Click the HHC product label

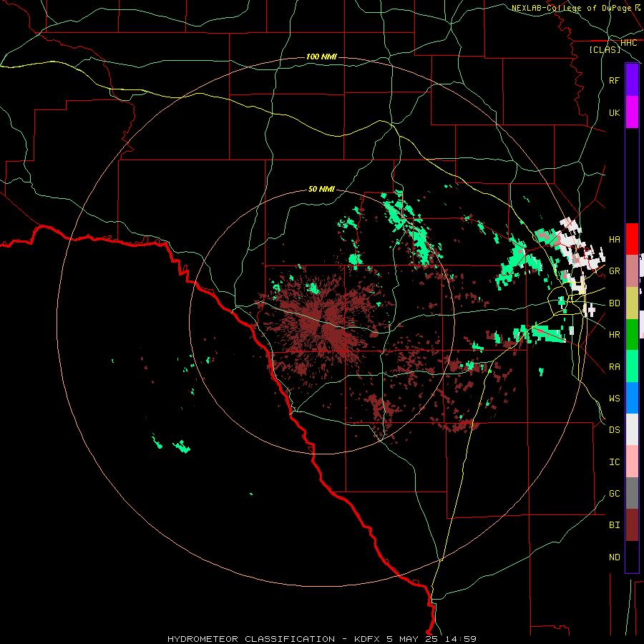click(628, 43)
